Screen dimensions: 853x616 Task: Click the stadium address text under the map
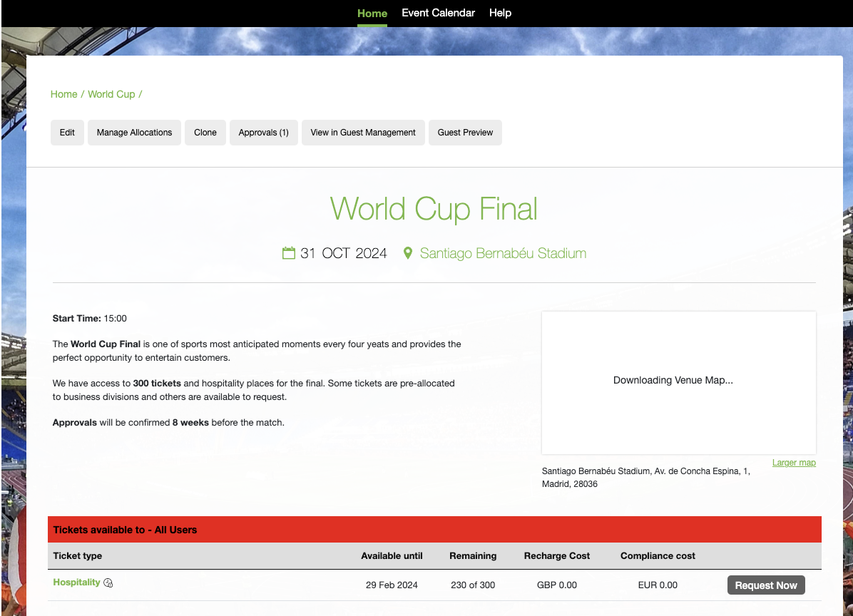coord(645,478)
